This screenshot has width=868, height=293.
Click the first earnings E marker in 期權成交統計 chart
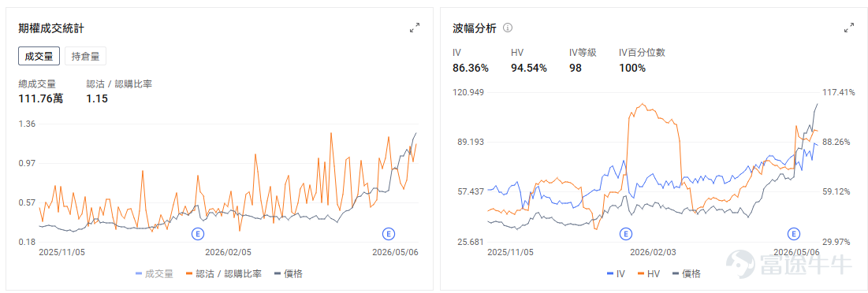pos(198,234)
